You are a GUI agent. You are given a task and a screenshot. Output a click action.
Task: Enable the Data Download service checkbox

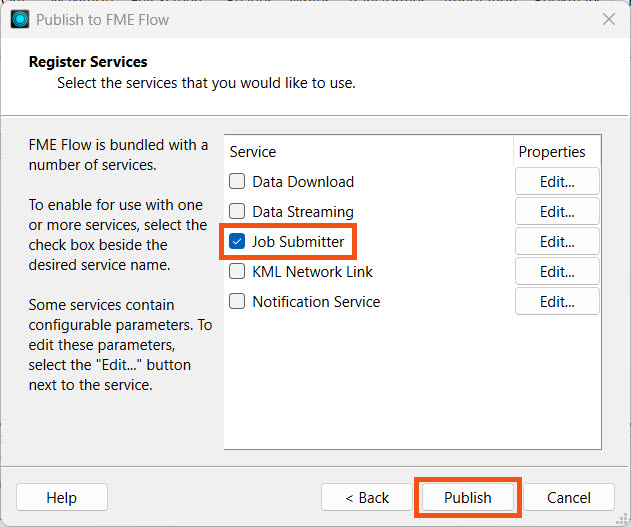pos(237,182)
